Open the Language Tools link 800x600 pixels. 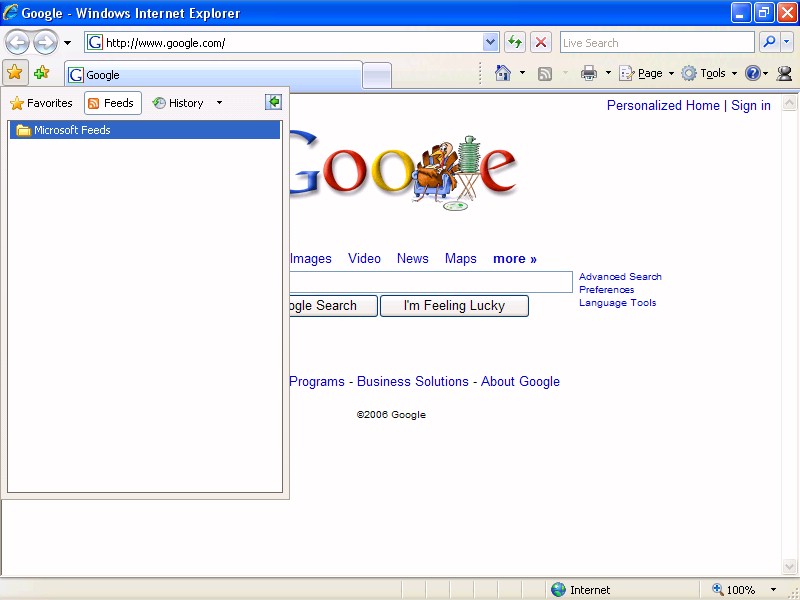(x=617, y=303)
